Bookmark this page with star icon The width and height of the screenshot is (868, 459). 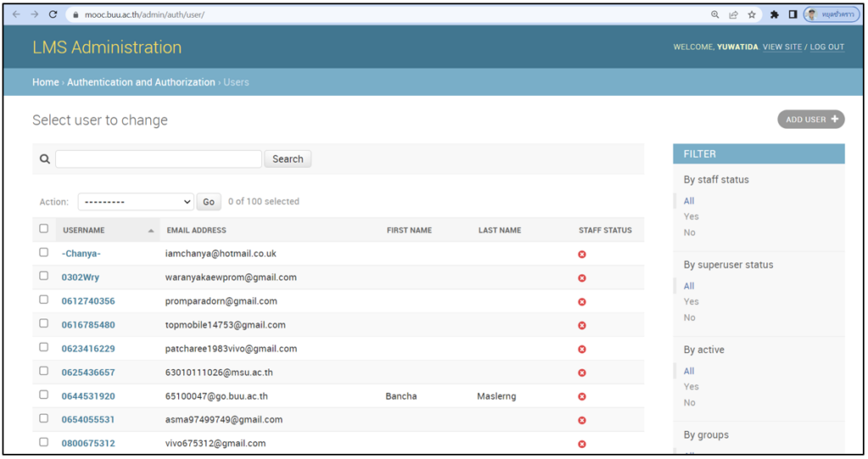click(752, 14)
